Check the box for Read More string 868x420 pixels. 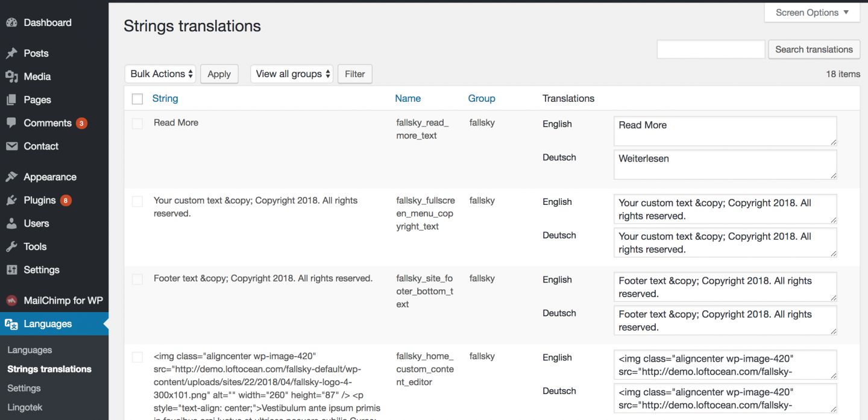137,124
